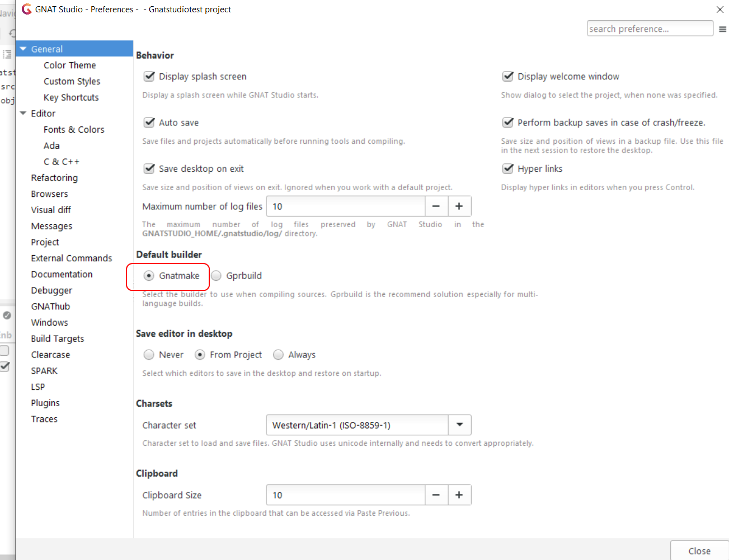Image resolution: width=729 pixels, height=560 pixels.
Task: Decrease maximum number of log files
Action: pyautogui.click(x=436, y=206)
